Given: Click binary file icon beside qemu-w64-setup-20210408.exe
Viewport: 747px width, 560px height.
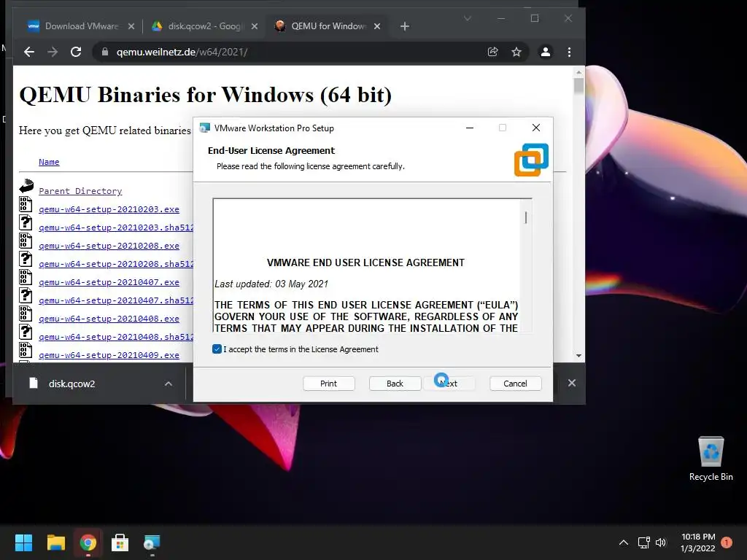Looking at the screenshot, I should 26,314.
